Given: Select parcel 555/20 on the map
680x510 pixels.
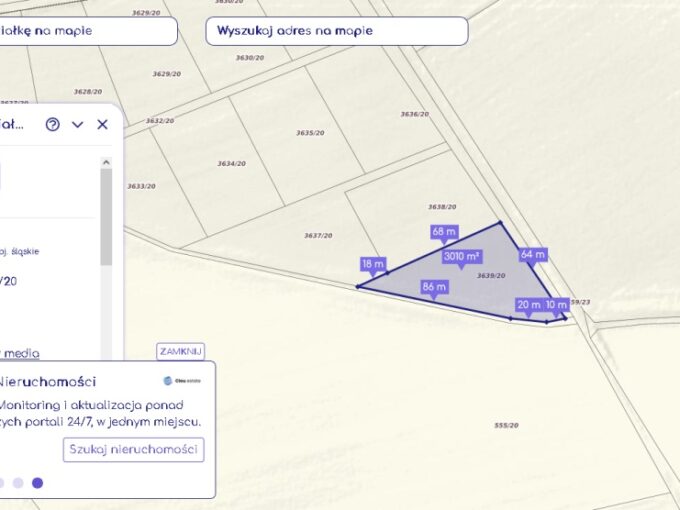Looking at the screenshot, I should click(x=506, y=425).
